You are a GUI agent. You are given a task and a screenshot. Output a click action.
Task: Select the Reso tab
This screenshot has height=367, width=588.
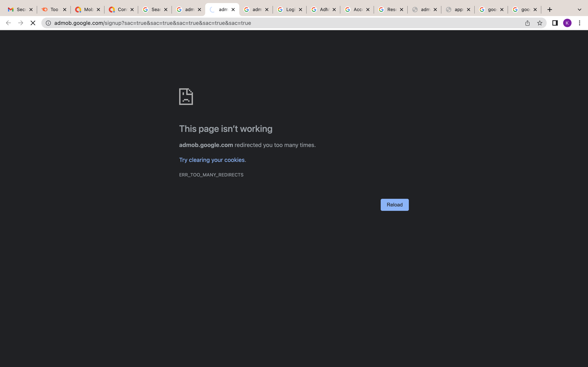[x=388, y=10]
